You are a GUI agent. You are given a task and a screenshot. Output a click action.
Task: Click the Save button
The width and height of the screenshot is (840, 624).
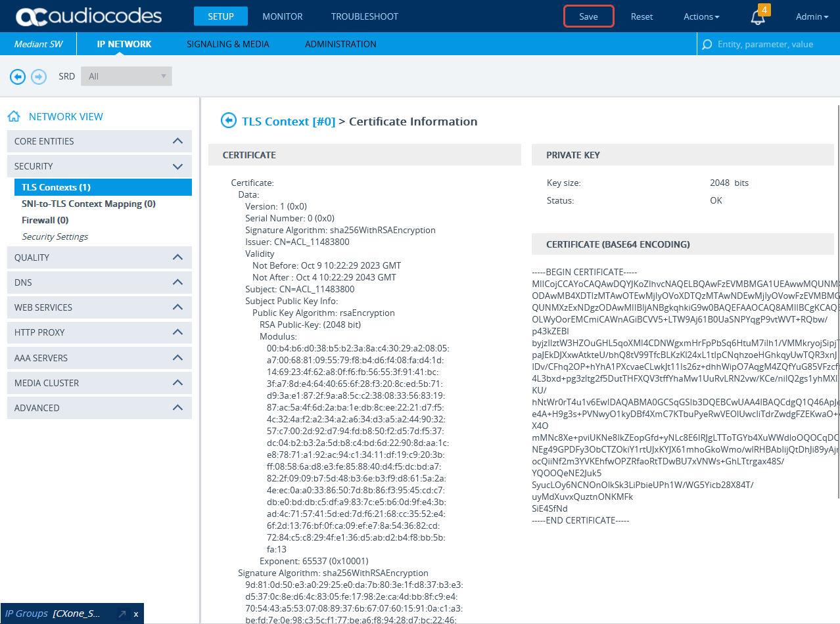click(589, 16)
